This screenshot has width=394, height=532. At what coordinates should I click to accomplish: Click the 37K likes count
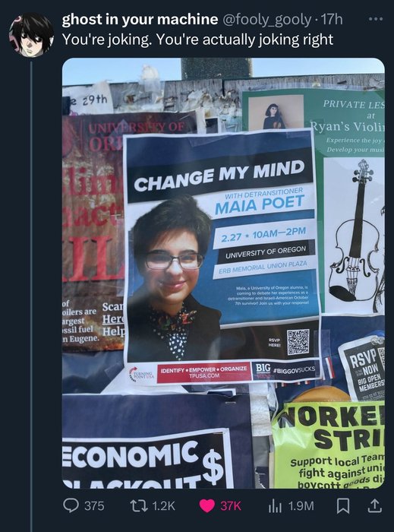point(231,506)
